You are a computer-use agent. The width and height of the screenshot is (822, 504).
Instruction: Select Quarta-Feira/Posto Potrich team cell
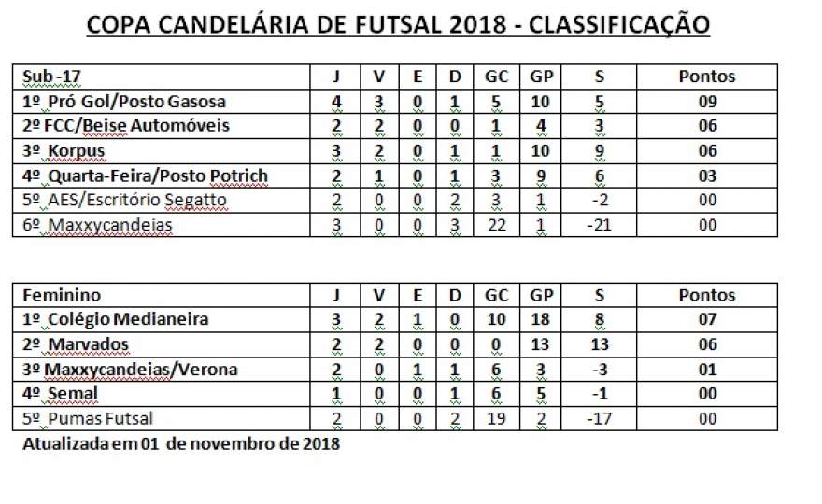(162, 176)
